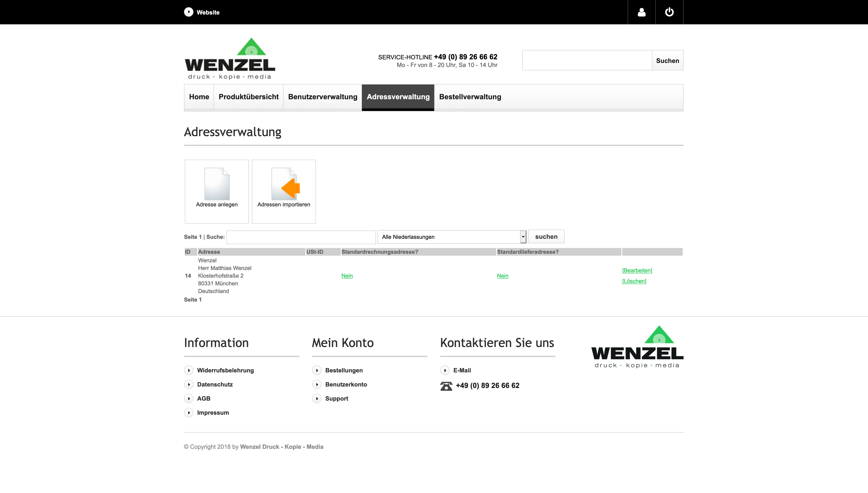Image resolution: width=868 pixels, height=493 pixels.
Task: Delete the address using Löschen link
Action: [x=634, y=281]
